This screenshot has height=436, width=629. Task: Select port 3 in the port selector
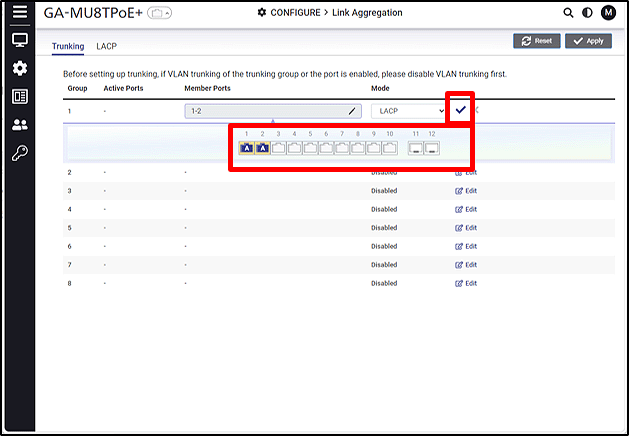click(278, 148)
